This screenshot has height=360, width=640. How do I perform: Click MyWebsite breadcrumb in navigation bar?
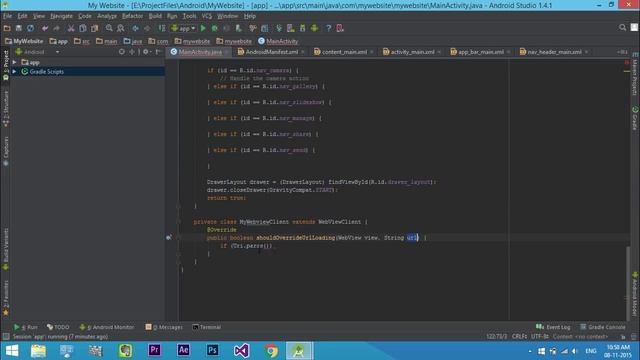24,41
